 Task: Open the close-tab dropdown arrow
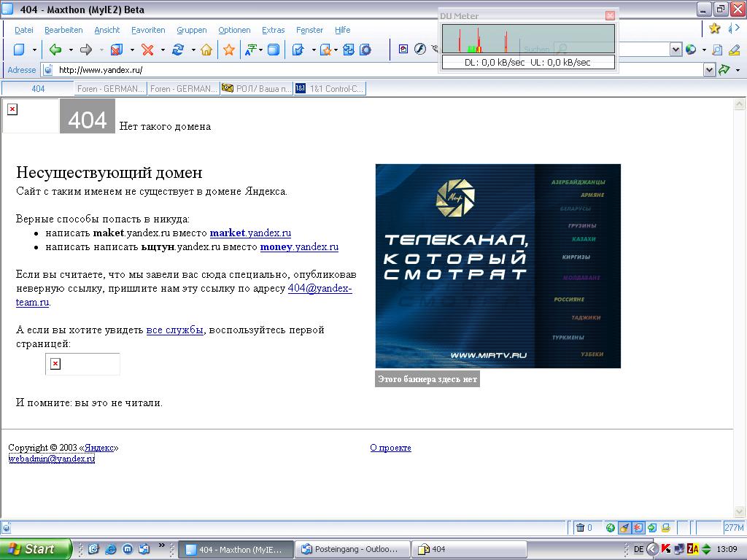(x=132, y=50)
